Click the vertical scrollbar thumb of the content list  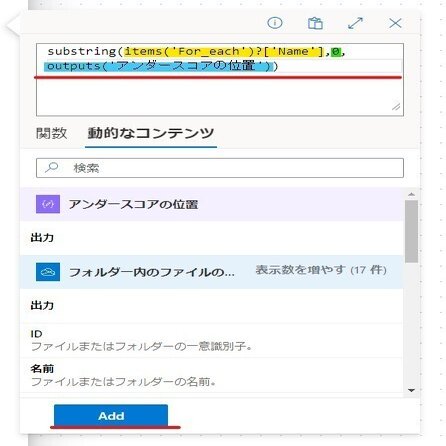click(412, 231)
